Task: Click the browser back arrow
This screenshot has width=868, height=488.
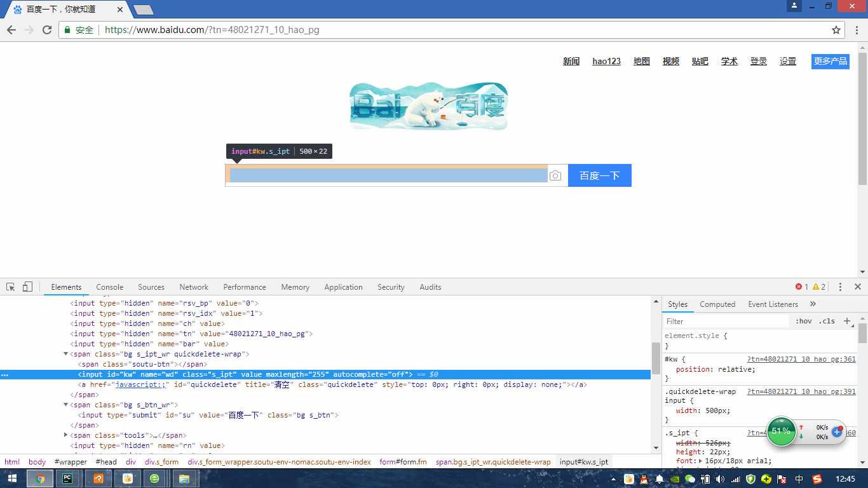Action: click(x=11, y=30)
